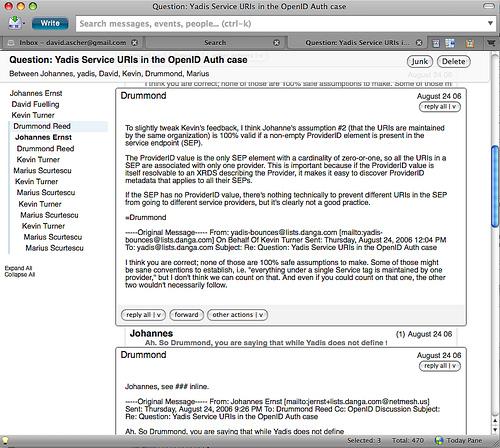Click the message pane scrollbar thumb

495,187
